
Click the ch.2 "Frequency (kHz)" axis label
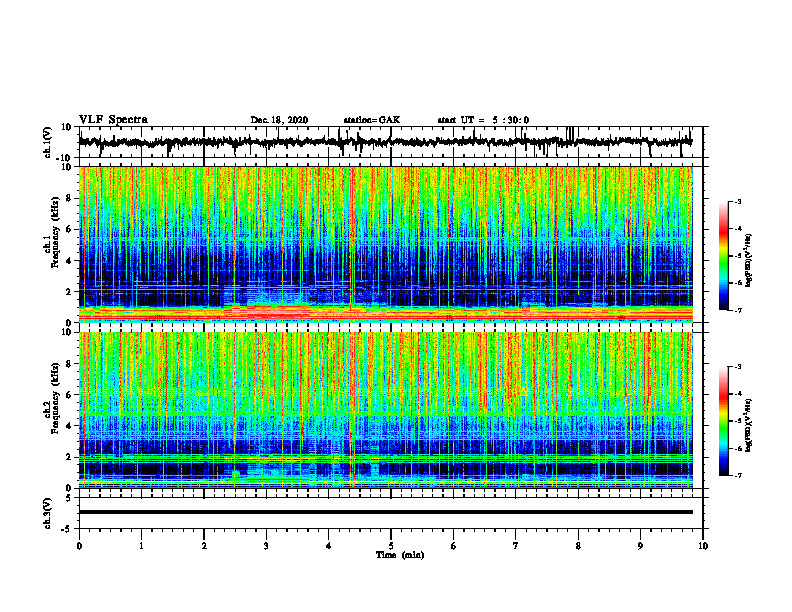(x=55, y=398)
